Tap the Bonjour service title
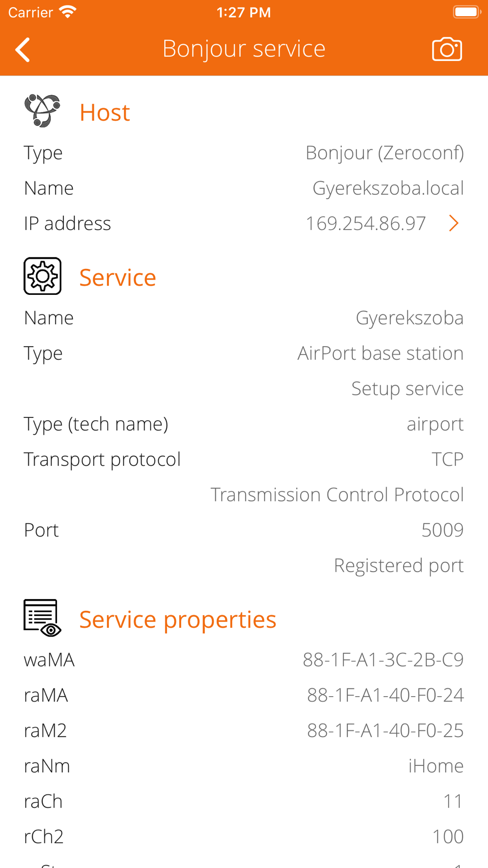The width and height of the screenshot is (488, 868). coord(244,49)
